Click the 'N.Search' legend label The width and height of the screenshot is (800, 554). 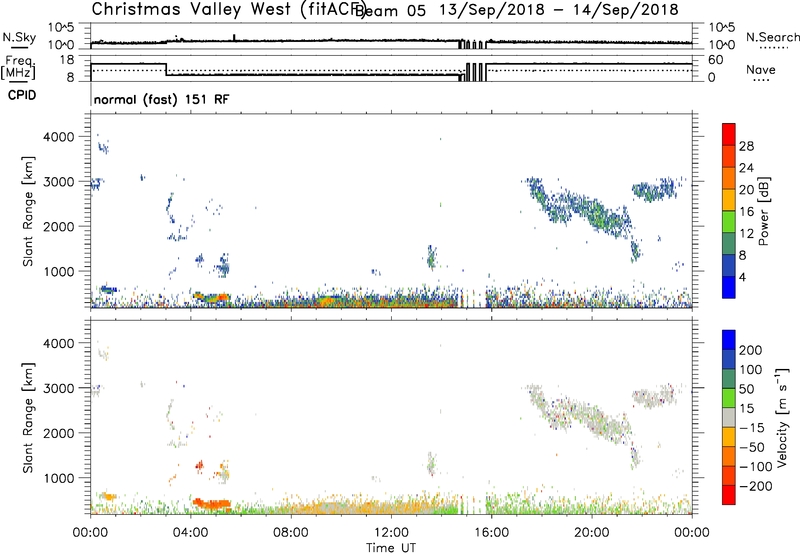point(772,37)
